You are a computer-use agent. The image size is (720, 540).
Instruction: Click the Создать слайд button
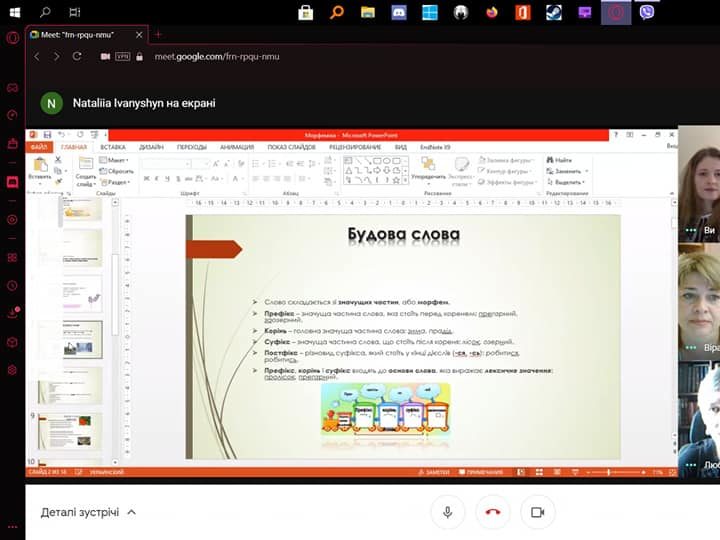tap(85, 175)
